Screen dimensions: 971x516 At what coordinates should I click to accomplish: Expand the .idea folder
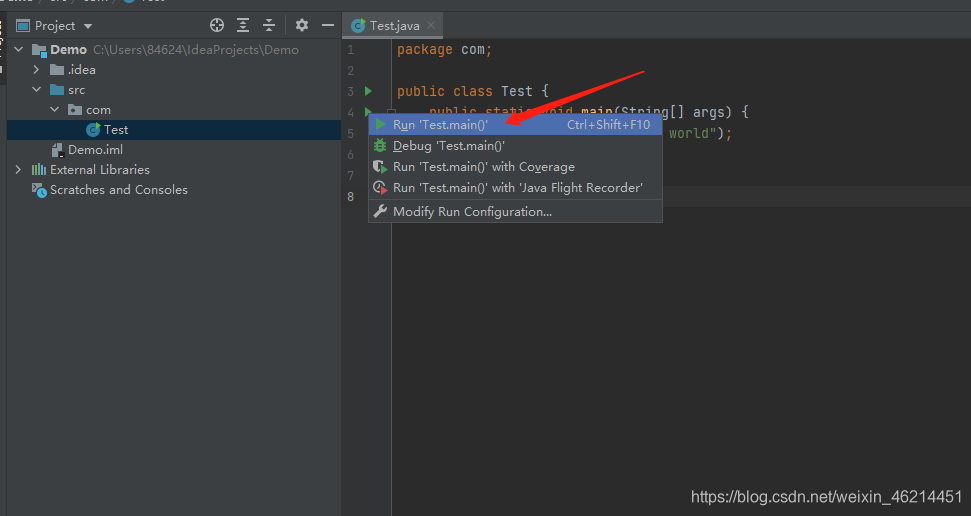click(x=36, y=69)
